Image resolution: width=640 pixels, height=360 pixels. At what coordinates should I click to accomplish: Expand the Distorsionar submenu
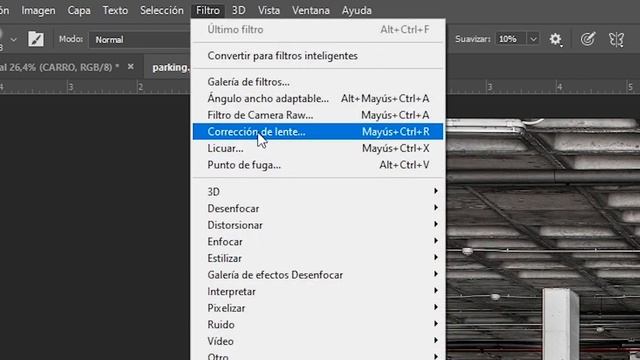(318, 225)
